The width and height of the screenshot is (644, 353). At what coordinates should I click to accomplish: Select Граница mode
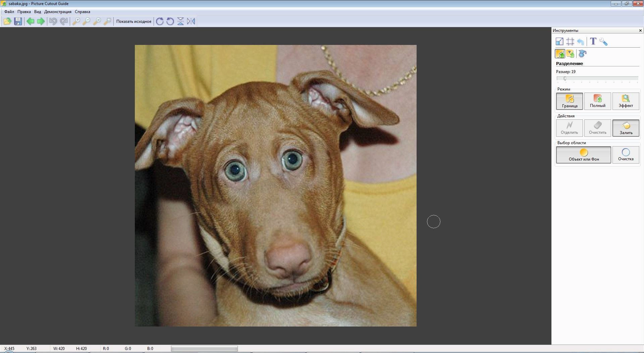[570, 101]
